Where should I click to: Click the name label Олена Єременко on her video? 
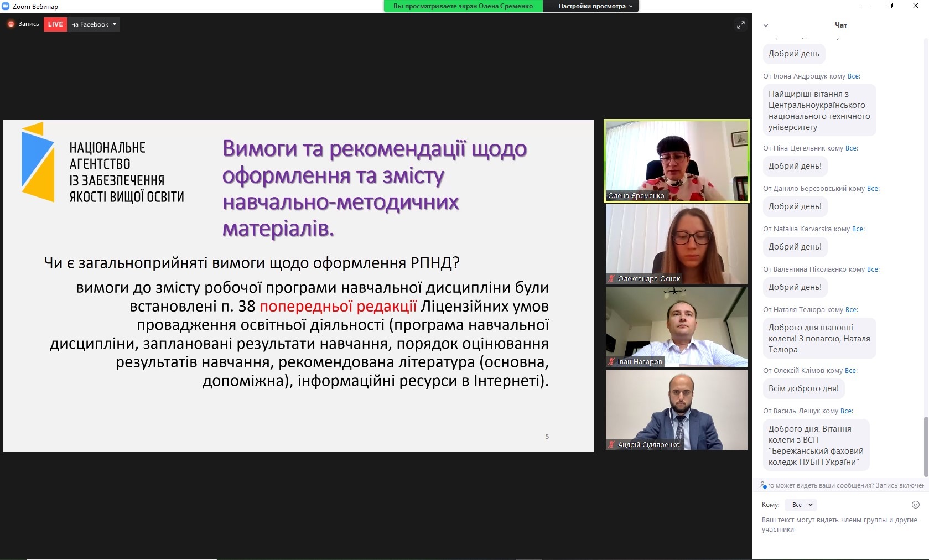coord(636,196)
